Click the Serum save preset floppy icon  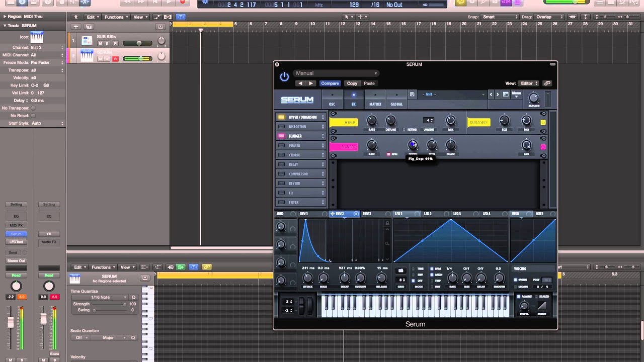point(412,95)
